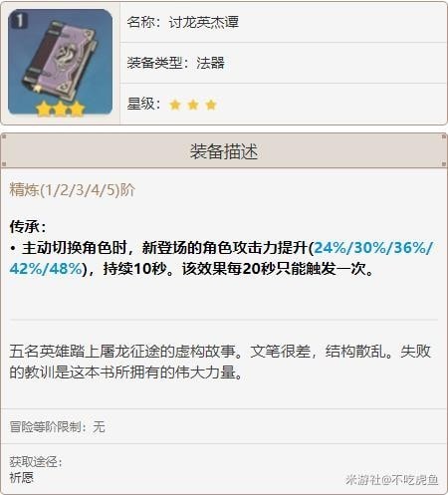Click the third star in the 星级 row
The image size is (448, 495).
(x=211, y=105)
